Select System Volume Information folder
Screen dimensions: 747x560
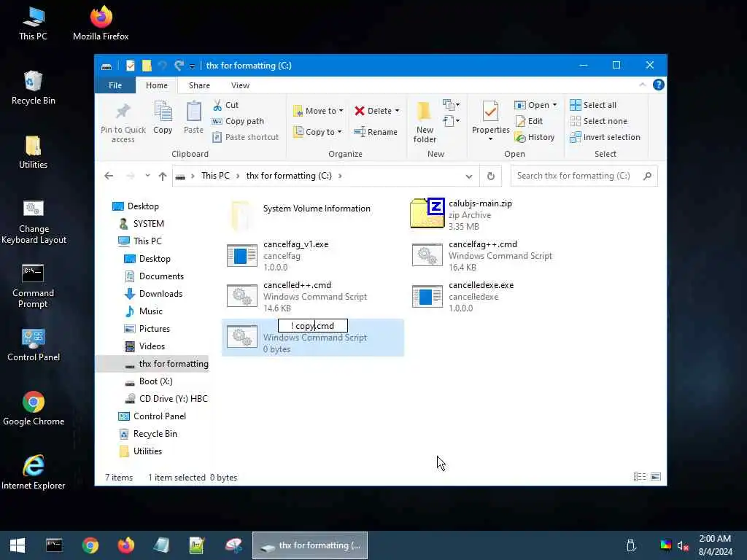click(313, 215)
